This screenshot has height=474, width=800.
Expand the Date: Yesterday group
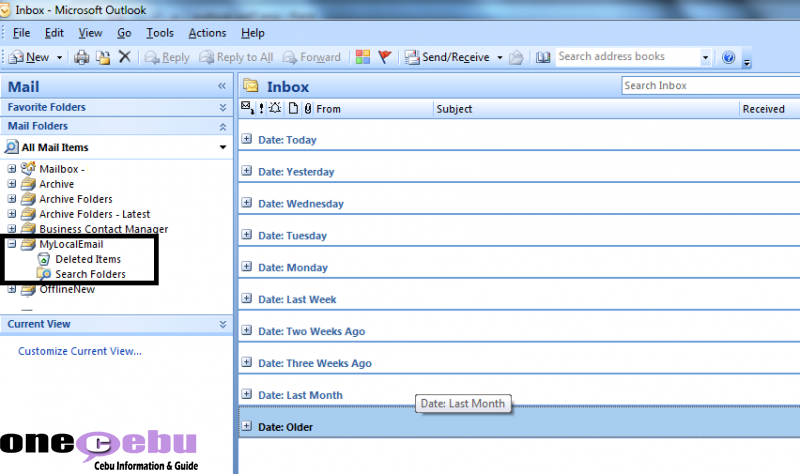(247, 171)
